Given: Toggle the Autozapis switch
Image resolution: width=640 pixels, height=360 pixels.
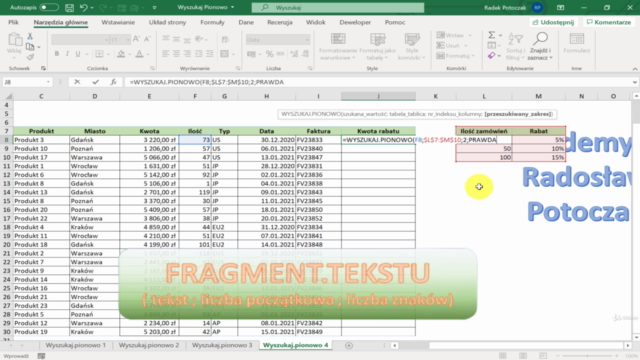Looking at the screenshot, I should pos(49,7).
